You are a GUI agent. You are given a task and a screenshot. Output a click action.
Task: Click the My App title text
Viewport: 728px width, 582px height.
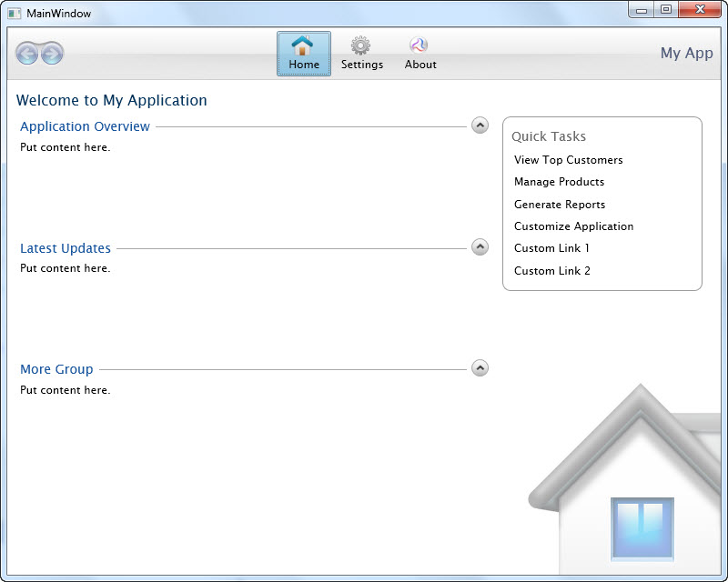point(686,54)
